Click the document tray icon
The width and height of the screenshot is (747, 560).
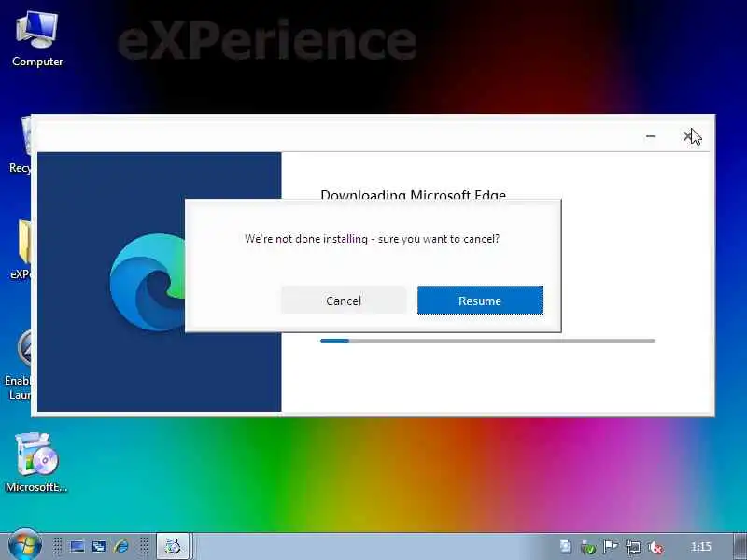[x=566, y=547]
